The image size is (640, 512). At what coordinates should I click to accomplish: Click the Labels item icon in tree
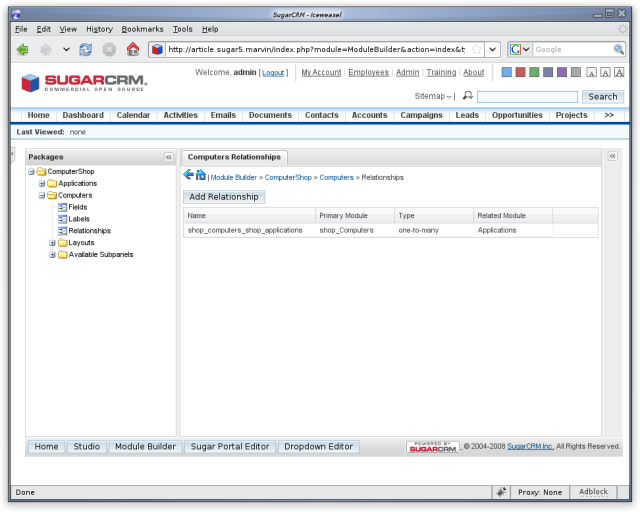click(62, 219)
